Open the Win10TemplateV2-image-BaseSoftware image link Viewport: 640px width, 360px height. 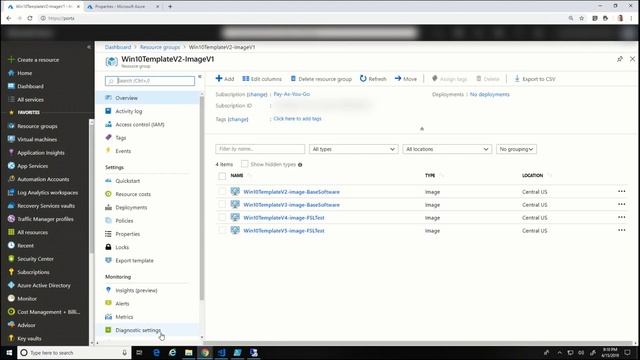pos(291,192)
